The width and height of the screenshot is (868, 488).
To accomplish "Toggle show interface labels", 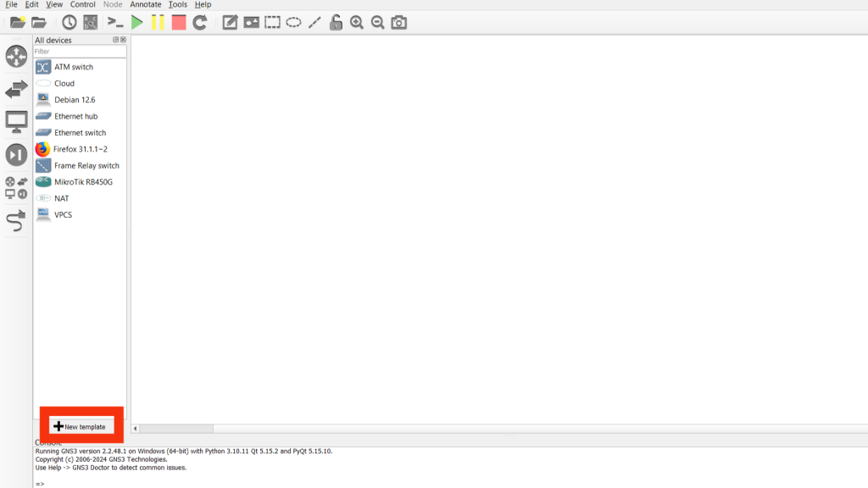I will point(90,23).
